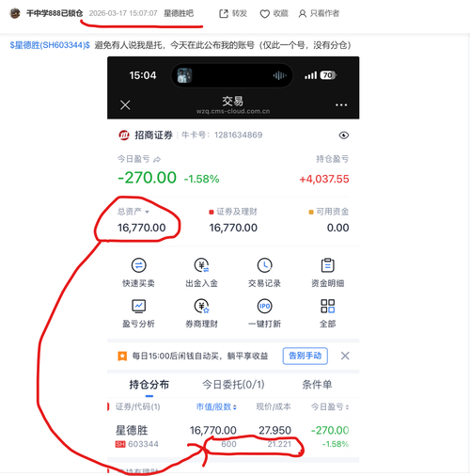Expand the 总资产 dropdown arrow
470x476 pixels.
click(x=147, y=212)
